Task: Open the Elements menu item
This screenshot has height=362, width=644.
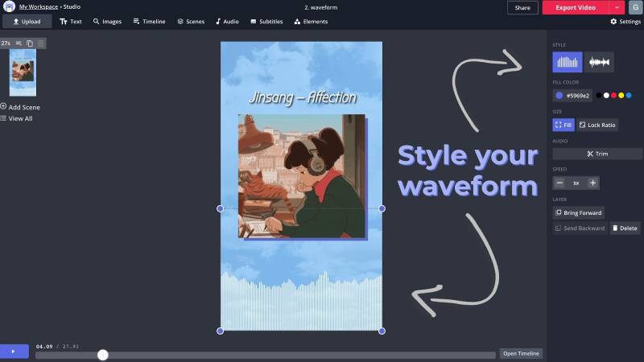Action: pyautogui.click(x=311, y=22)
